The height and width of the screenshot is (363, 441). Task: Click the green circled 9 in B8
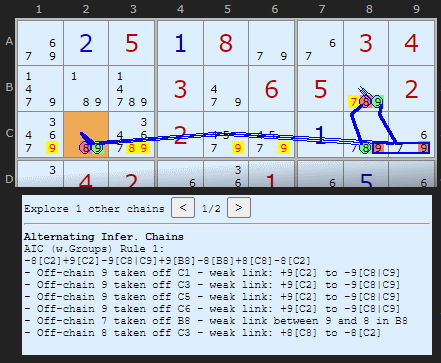(x=377, y=102)
